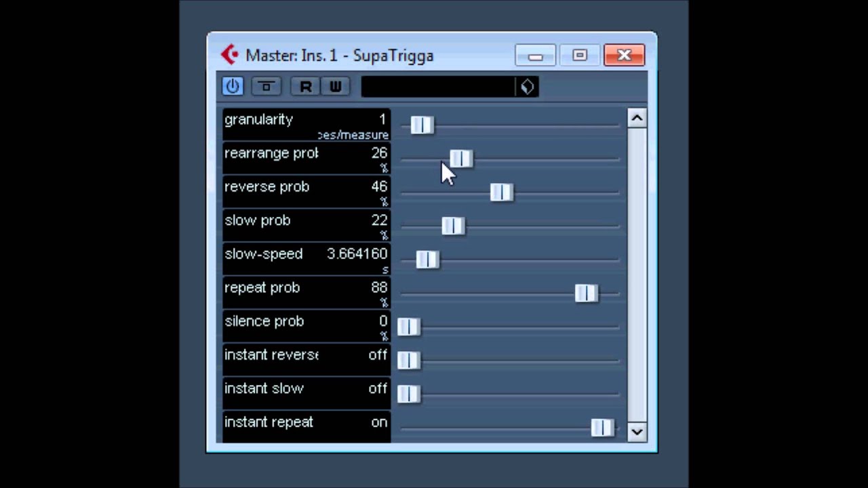Click the scrollbar up arrow

(x=637, y=119)
